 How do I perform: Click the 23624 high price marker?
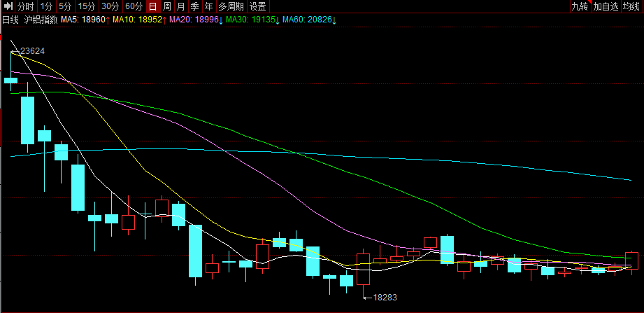[32, 51]
